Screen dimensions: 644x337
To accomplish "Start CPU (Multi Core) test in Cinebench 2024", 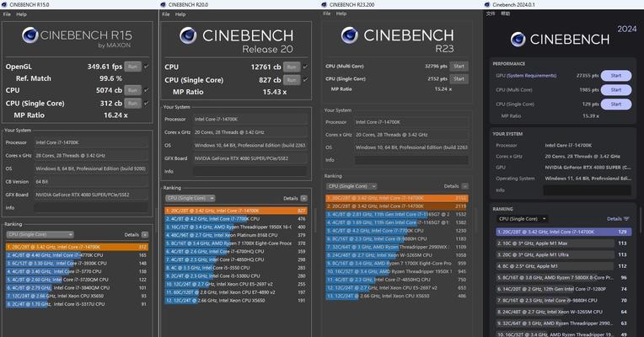I will click(x=616, y=90).
